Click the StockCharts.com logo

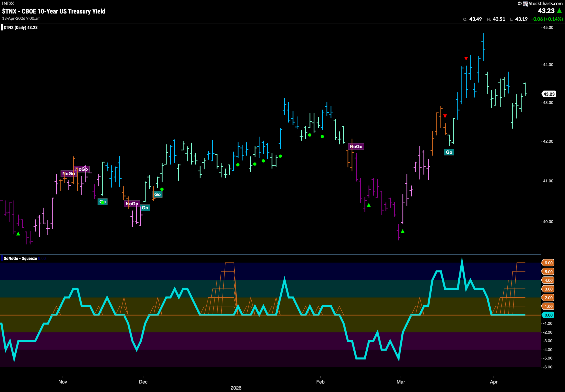[x=540, y=4]
